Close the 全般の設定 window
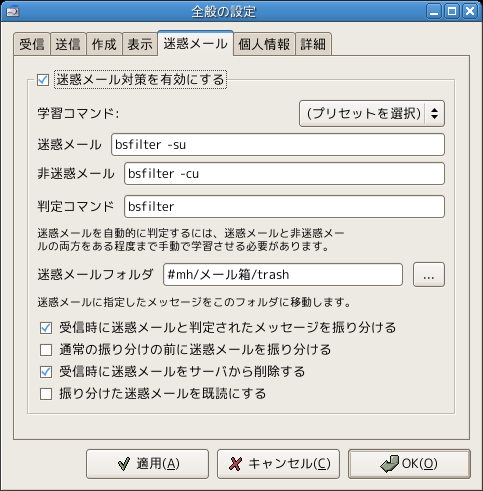Screen dimensions: 483x491 [470, 12]
